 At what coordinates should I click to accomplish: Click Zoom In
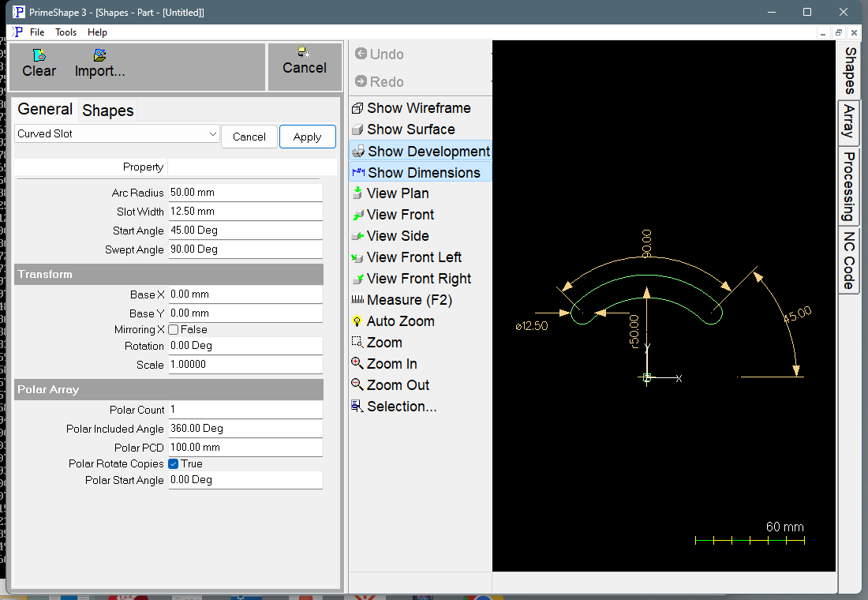click(384, 363)
